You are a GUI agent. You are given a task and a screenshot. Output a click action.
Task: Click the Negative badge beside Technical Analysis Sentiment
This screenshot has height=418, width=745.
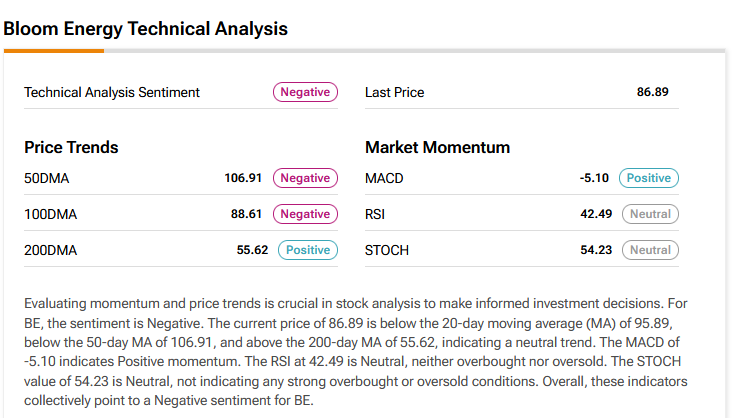click(x=305, y=92)
